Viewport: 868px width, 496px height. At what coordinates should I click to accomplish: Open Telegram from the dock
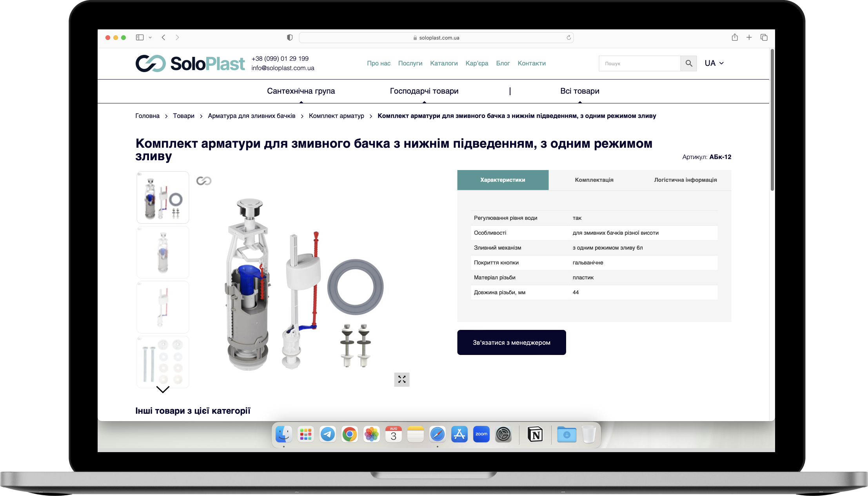[x=327, y=434]
